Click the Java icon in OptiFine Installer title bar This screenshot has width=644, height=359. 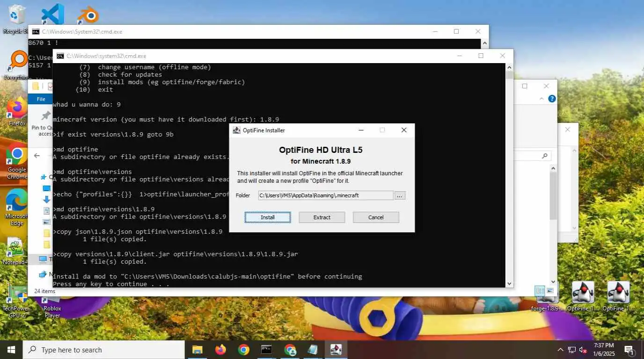click(x=237, y=130)
